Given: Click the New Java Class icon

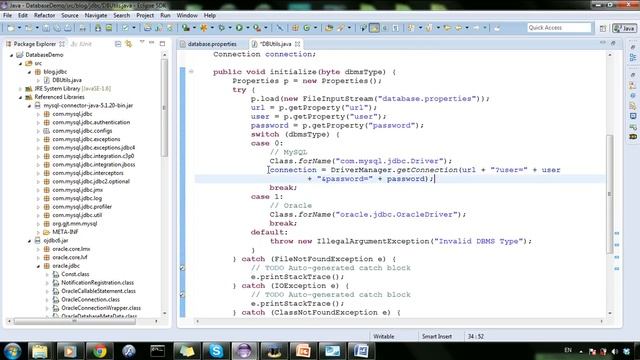Looking at the screenshot, I should click(307, 28).
